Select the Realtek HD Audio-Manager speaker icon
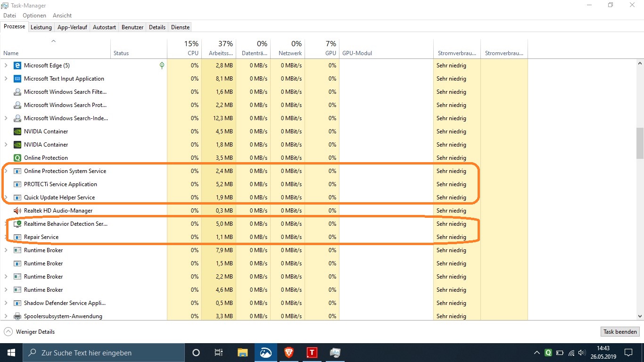This screenshot has height=362, width=644. click(17, 211)
